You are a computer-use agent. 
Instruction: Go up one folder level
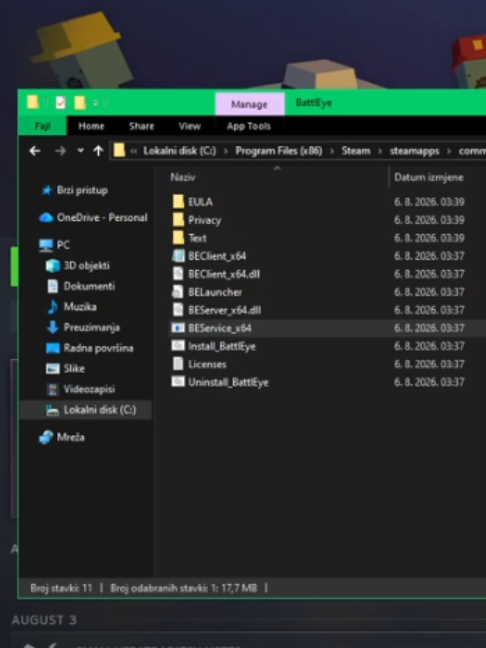(98, 151)
